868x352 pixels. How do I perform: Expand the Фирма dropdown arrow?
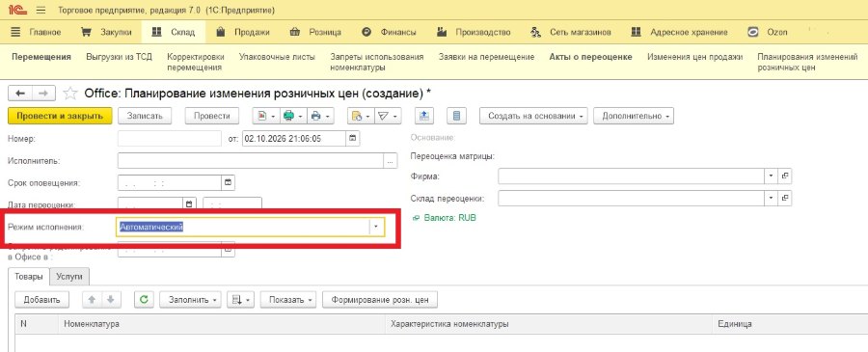(x=772, y=176)
